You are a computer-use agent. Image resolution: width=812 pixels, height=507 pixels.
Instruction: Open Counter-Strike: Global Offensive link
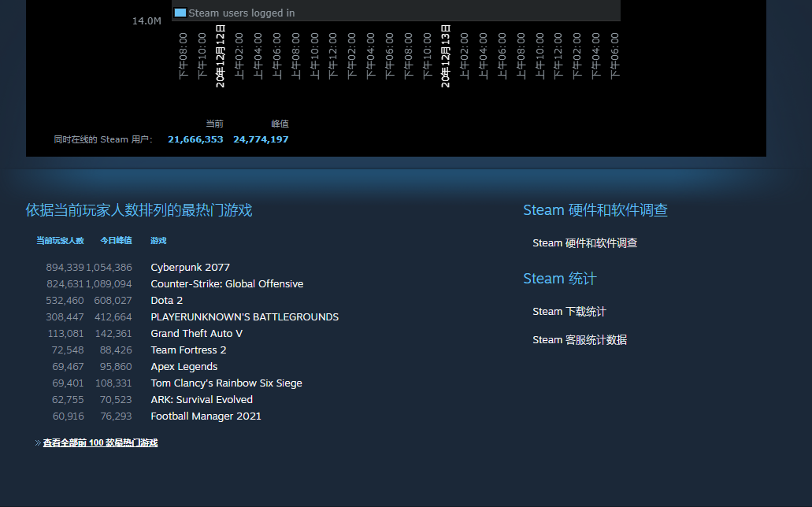[227, 283]
